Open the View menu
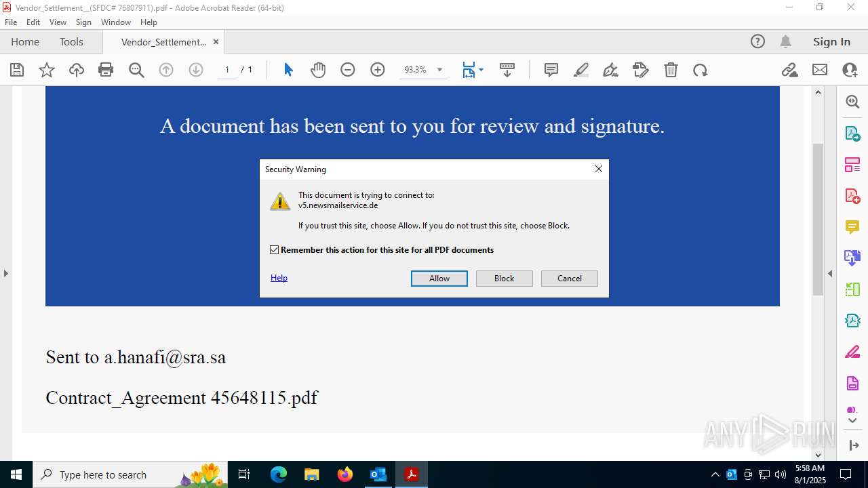The height and width of the screenshot is (488, 868). 58,22
